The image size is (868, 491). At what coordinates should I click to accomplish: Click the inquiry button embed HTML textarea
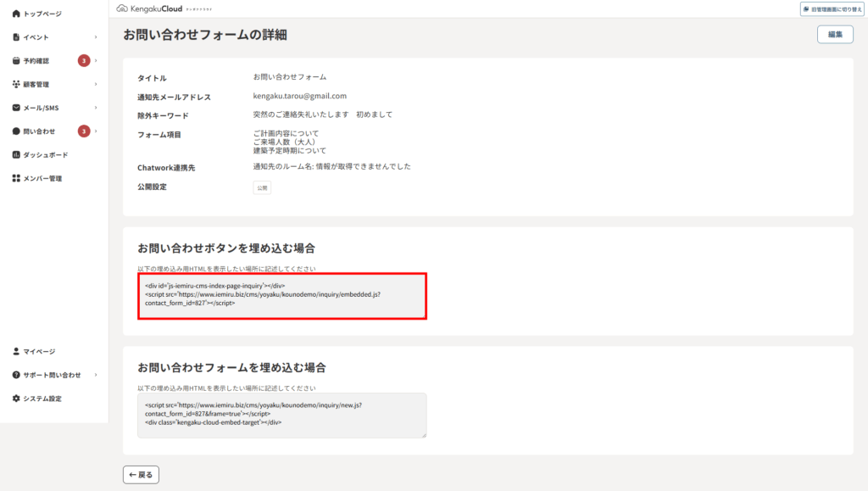click(282, 296)
